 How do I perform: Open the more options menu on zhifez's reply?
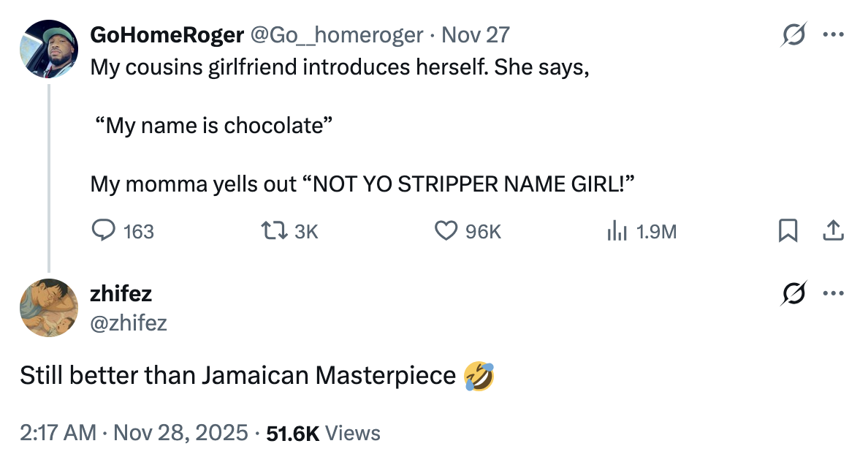833,294
